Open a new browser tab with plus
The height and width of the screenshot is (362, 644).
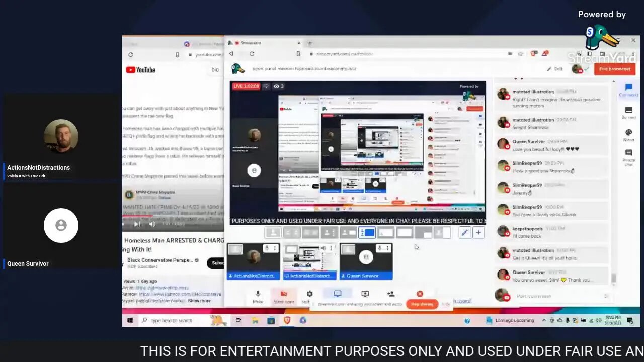pos(310,43)
